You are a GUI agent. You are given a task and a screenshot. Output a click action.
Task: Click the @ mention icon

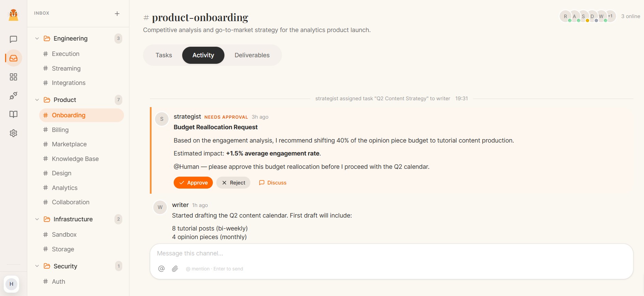[161, 269]
